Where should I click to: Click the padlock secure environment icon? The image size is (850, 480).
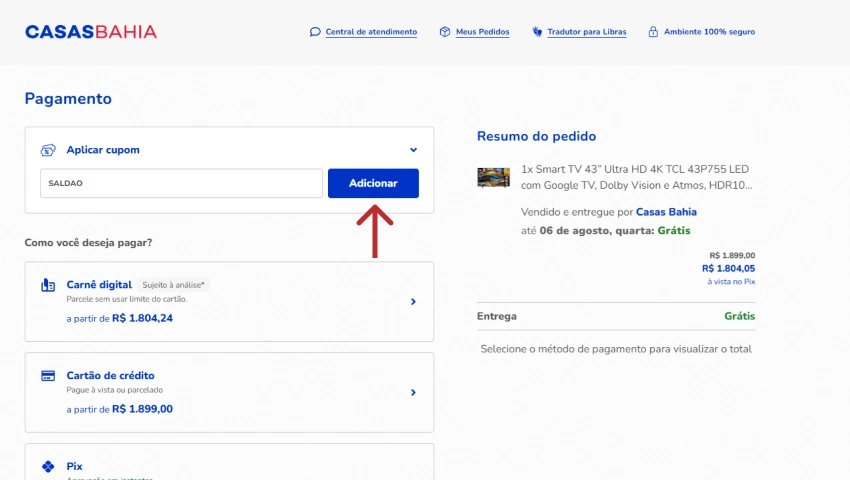coord(653,31)
